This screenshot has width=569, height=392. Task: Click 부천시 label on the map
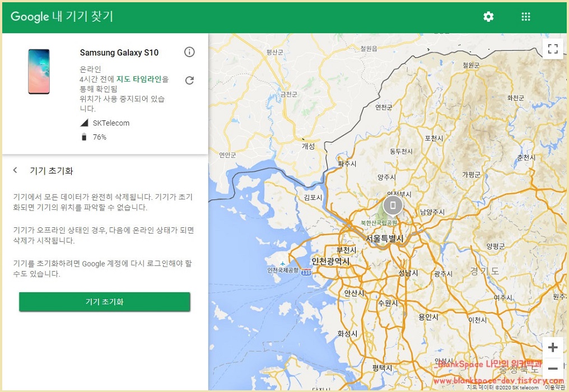pyautogui.click(x=346, y=250)
